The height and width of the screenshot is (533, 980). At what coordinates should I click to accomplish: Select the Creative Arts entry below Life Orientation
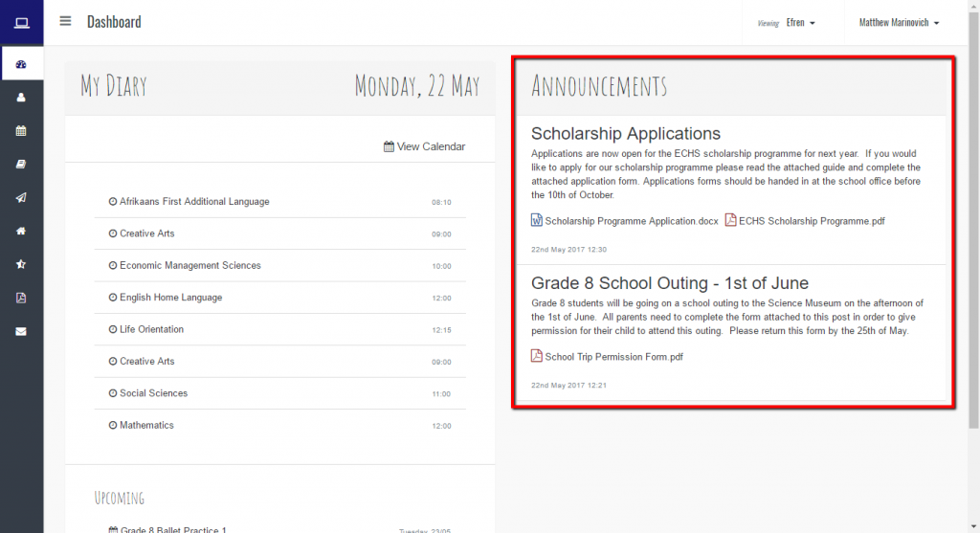[x=280, y=361]
